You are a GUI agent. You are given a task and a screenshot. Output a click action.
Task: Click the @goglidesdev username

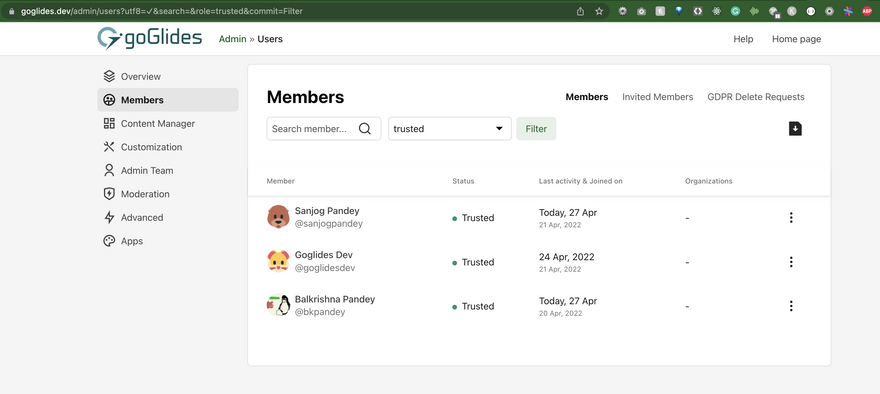coord(325,268)
